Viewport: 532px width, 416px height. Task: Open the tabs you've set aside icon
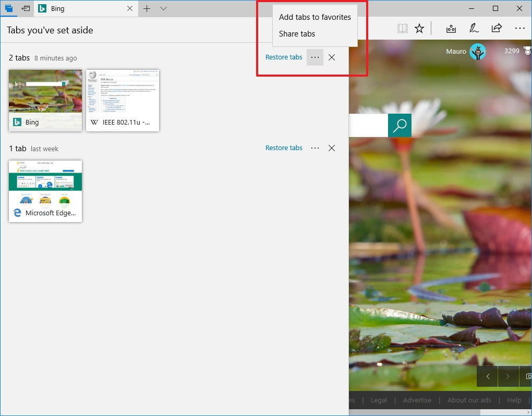point(9,8)
